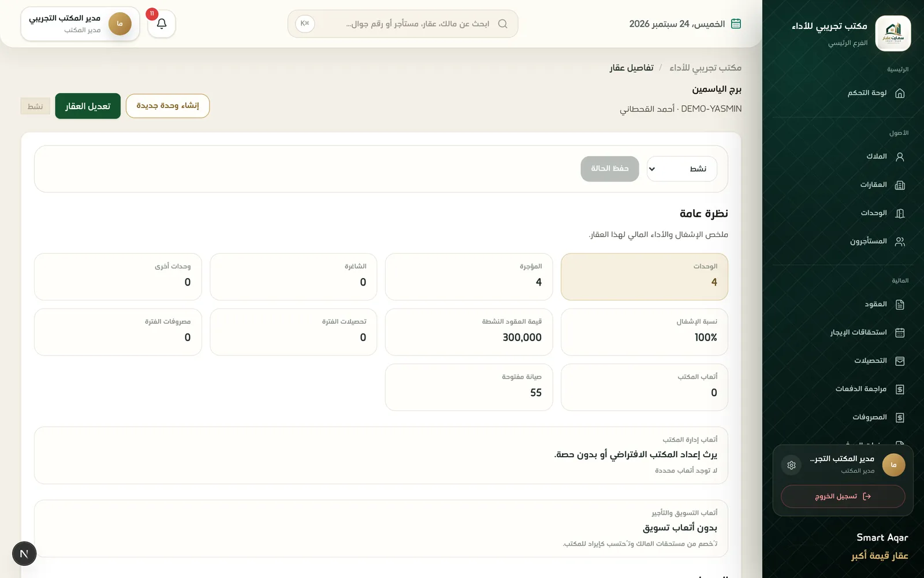This screenshot has width=924, height=578.
Task: Open the properties (العقارات) building icon
Action: [x=900, y=185]
